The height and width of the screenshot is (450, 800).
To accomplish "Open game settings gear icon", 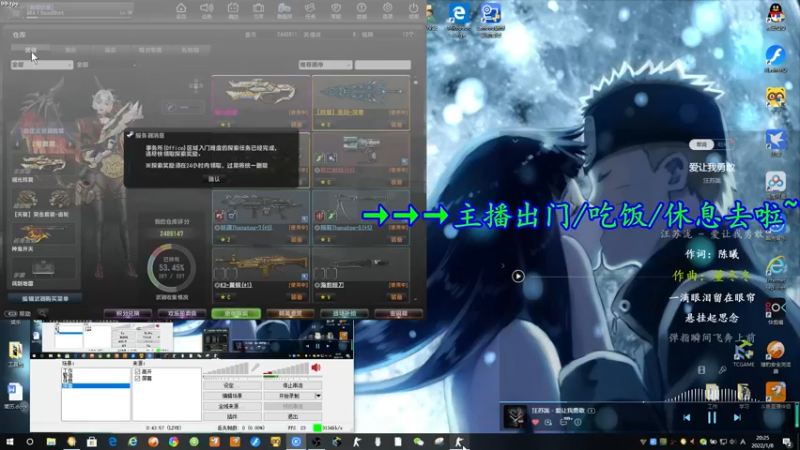I will 387,8.
